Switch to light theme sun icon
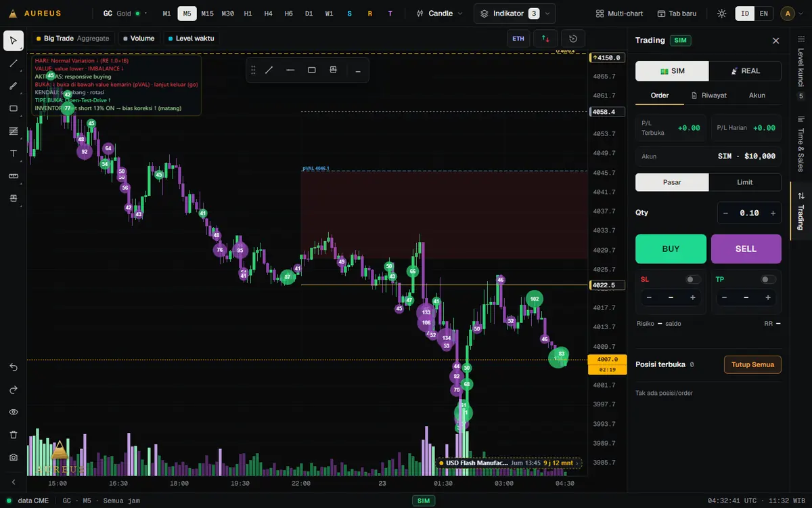 coord(722,14)
